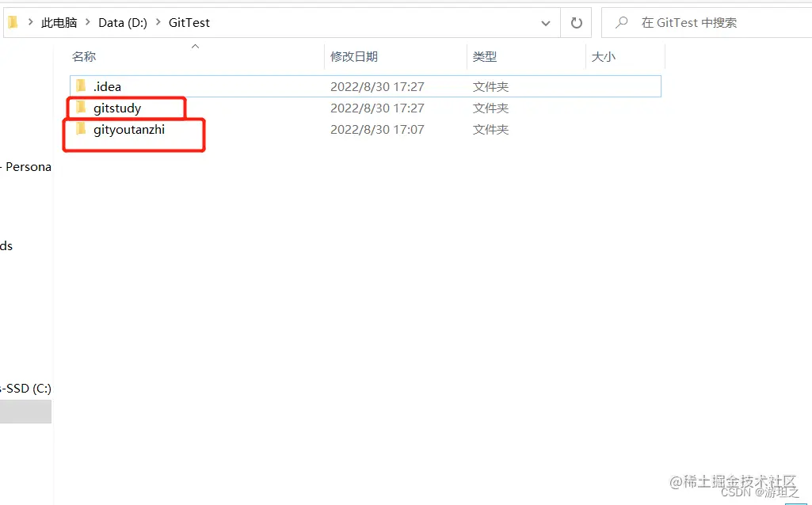The width and height of the screenshot is (812, 505).
Task: Click the search magnifier icon
Action: coord(621,22)
